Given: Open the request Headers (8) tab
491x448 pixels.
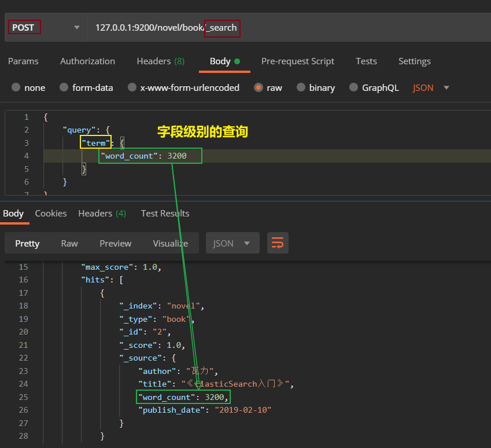Looking at the screenshot, I should click(161, 61).
